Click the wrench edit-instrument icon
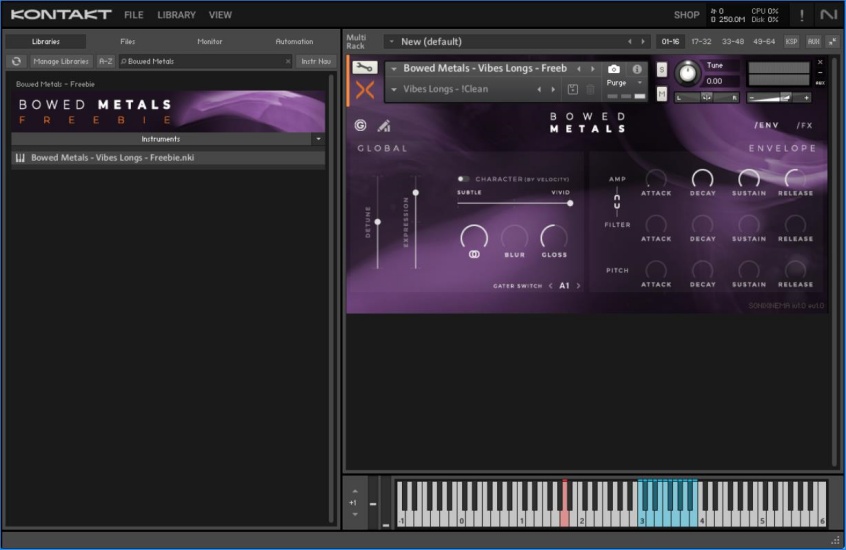The height and width of the screenshot is (550, 846). tap(365, 68)
